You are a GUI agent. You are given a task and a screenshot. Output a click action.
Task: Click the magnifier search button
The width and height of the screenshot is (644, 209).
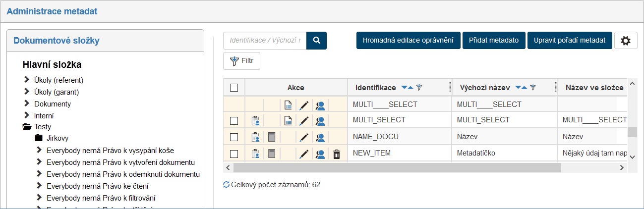316,41
